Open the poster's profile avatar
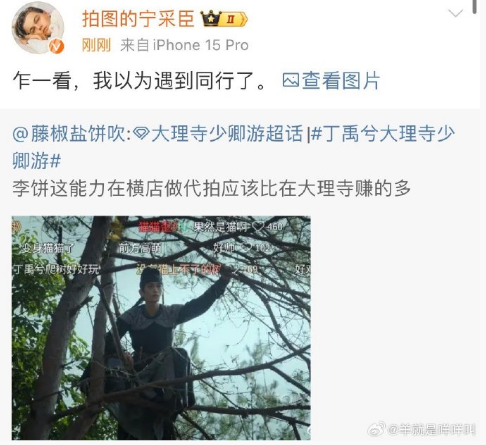The height and width of the screenshot is (445, 486). click(38, 27)
